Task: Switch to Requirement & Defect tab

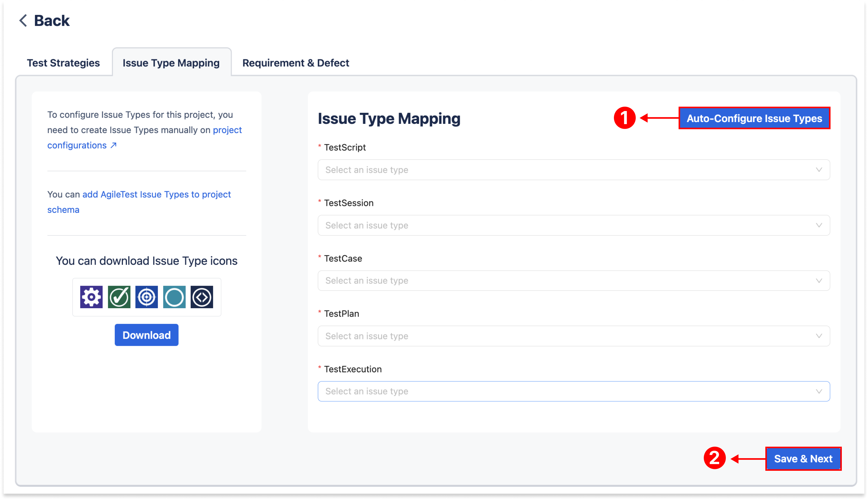Action: pyautogui.click(x=295, y=63)
